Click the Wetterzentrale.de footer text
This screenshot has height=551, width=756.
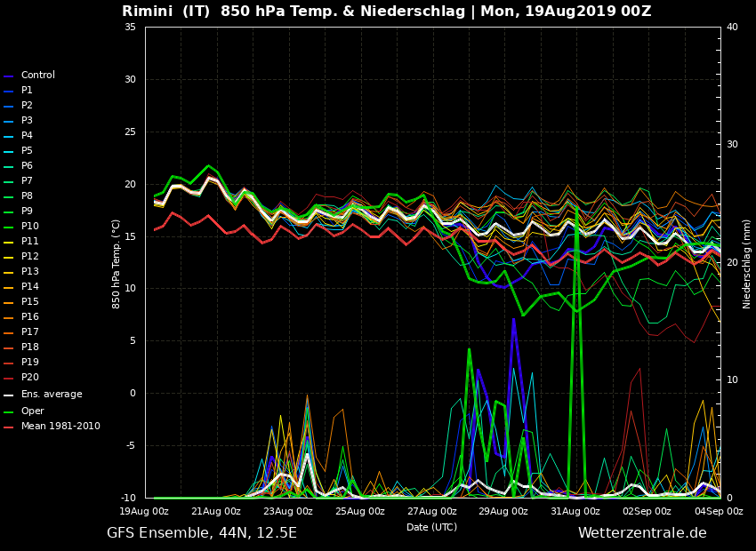point(642,533)
